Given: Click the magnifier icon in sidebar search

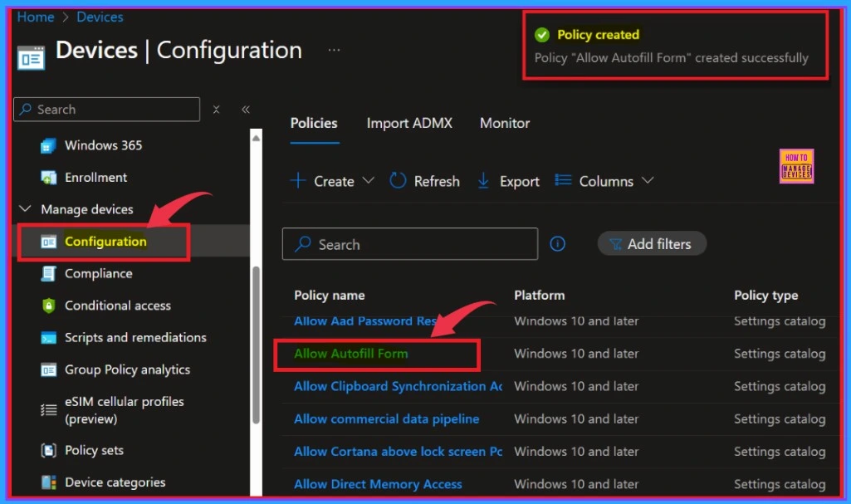Looking at the screenshot, I should tap(25, 109).
